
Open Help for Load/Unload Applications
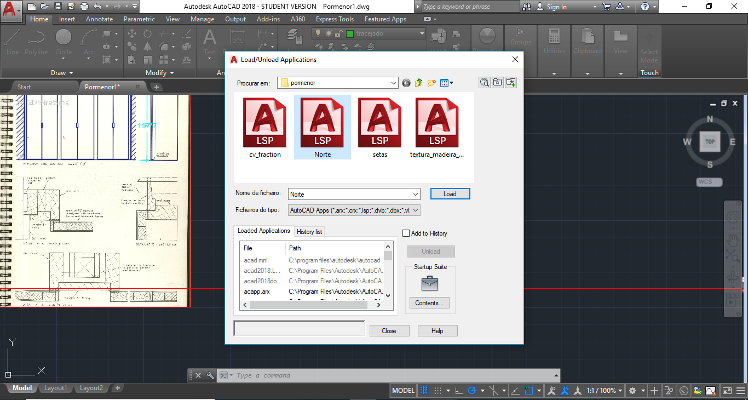pyautogui.click(x=437, y=330)
